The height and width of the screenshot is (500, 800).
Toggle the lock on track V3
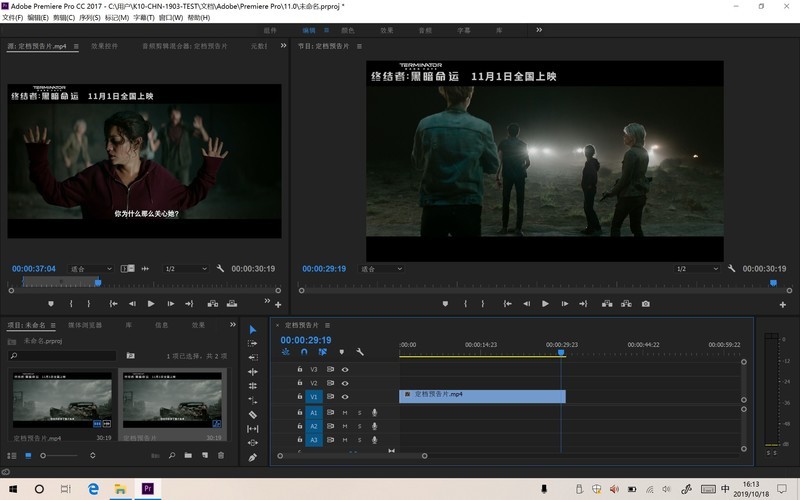[300, 369]
